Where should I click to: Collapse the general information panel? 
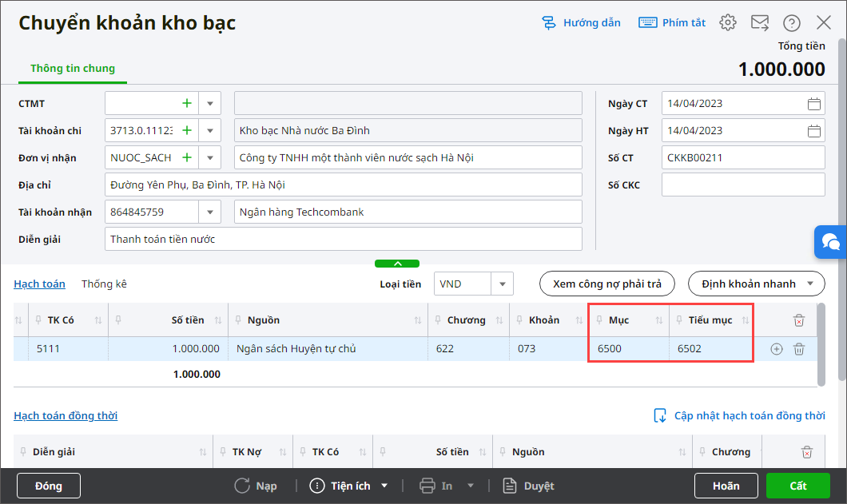(x=397, y=264)
